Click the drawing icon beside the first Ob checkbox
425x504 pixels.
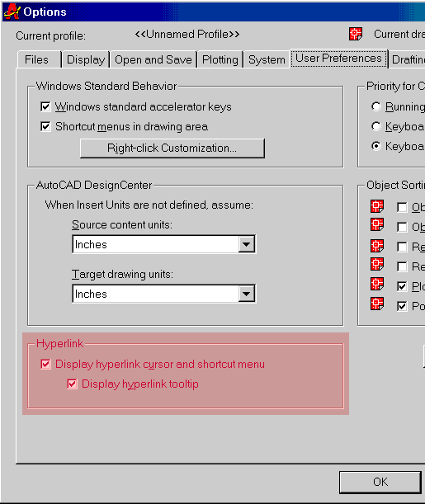click(377, 206)
